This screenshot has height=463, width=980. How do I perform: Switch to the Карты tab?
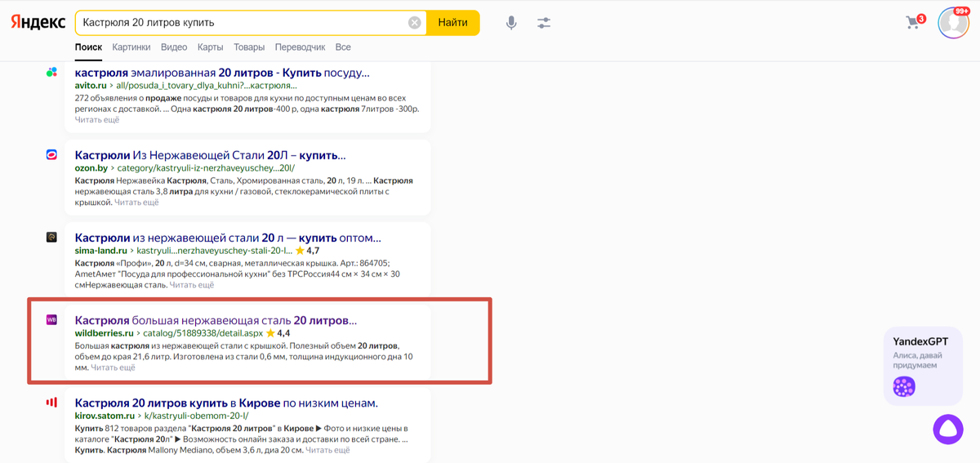tap(210, 47)
